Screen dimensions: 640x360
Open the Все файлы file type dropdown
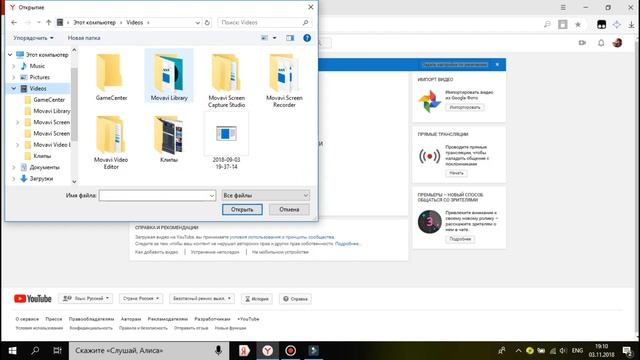(x=265, y=196)
